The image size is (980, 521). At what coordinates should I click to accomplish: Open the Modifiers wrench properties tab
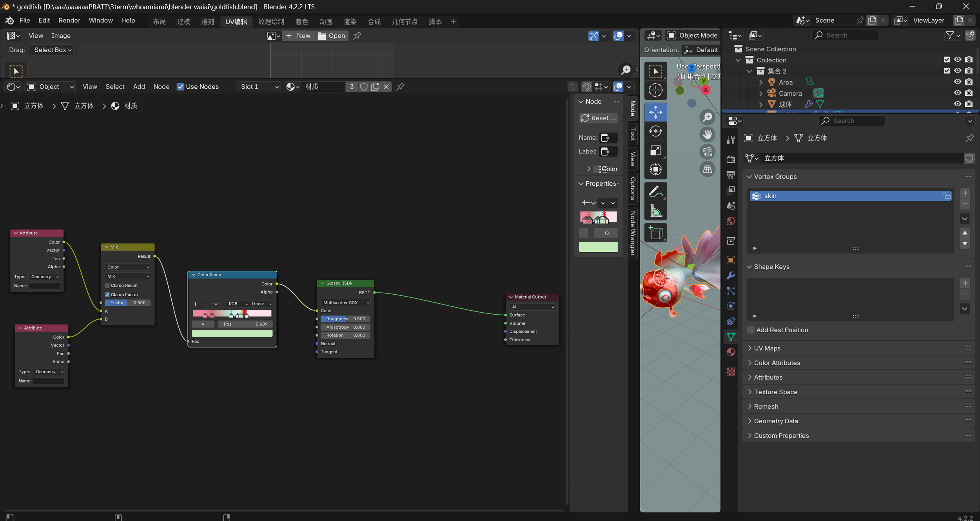(731, 275)
